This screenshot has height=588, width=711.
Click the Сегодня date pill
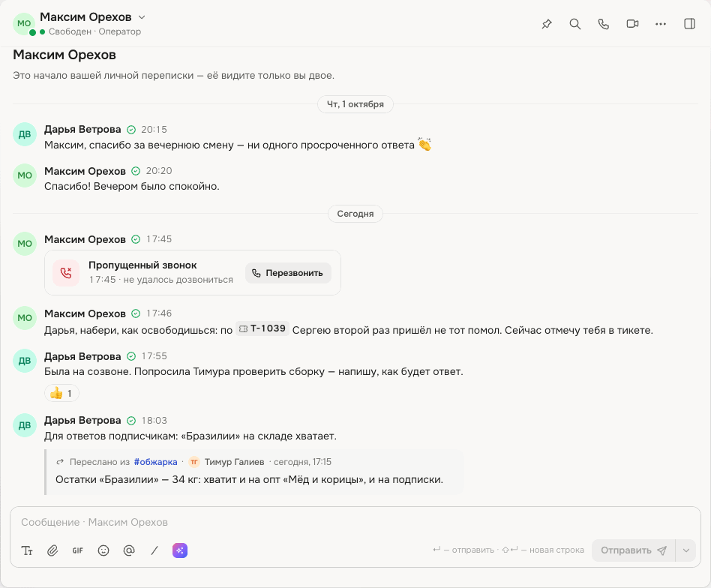point(355,214)
